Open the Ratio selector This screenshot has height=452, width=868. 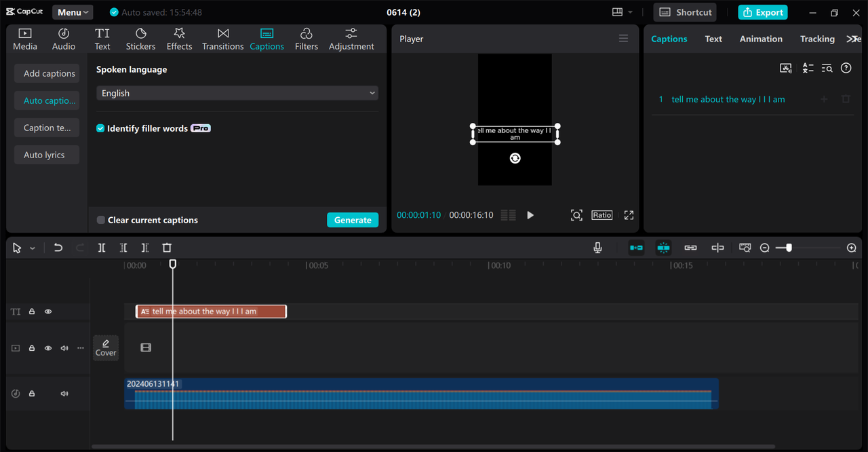click(x=602, y=215)
